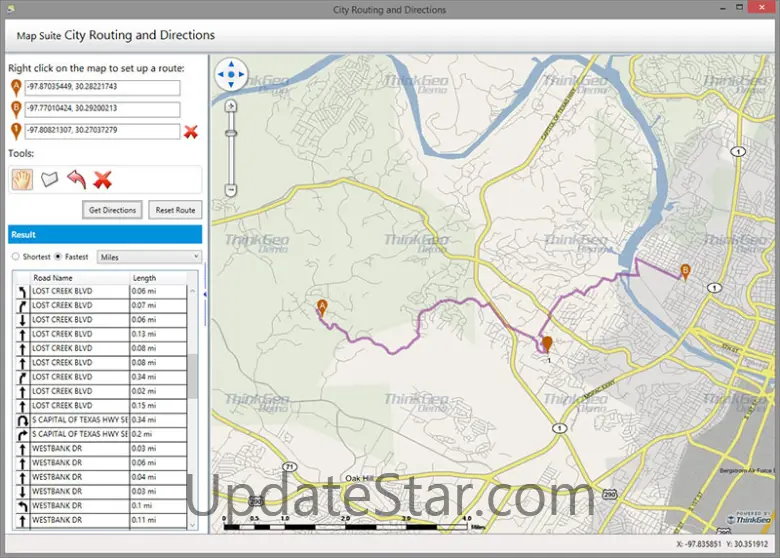The height and width of the screenshot is (558, 780).
Task: Click the orange 1 marker beside the third coordinate field
Action: tap(16, 132)
